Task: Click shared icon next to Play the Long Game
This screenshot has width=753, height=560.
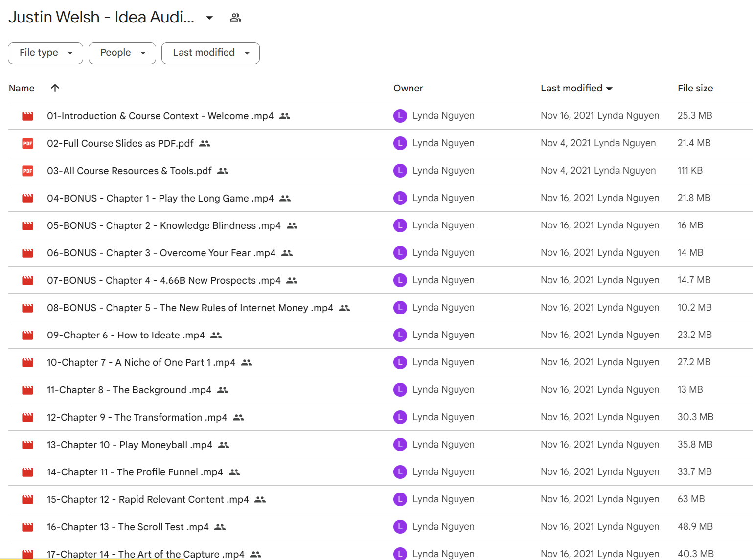Action: [x=285, y=199]
